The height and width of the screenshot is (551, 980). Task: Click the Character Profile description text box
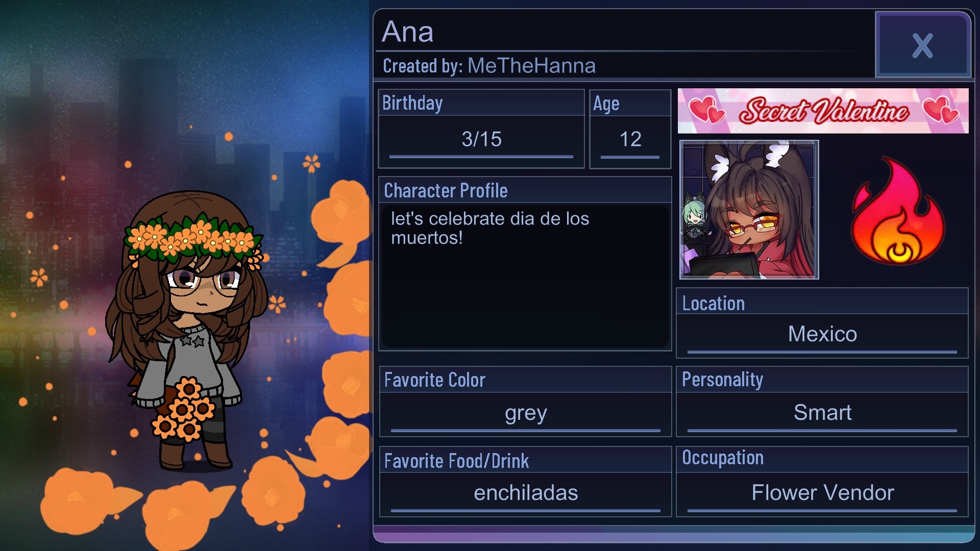(x=525, y=276)
